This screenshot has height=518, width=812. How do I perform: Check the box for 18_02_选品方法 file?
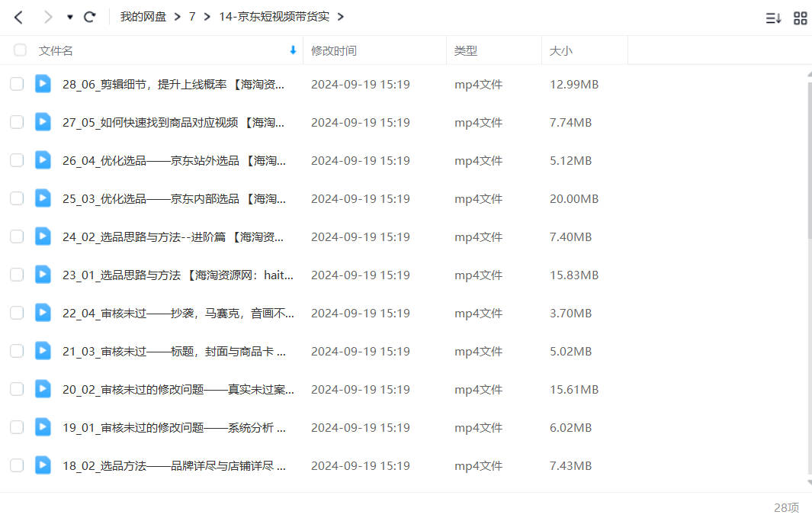tap(17, 465)
